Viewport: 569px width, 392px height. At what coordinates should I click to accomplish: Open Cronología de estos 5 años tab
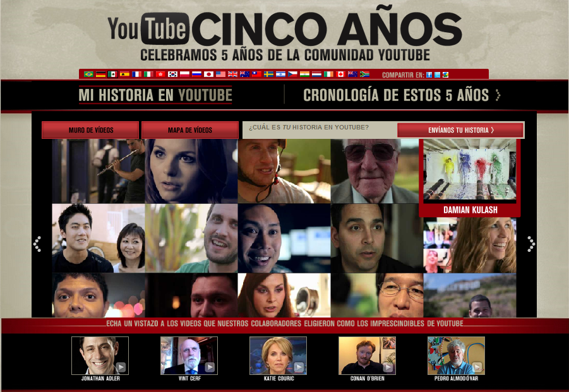[x=402, y=95]
